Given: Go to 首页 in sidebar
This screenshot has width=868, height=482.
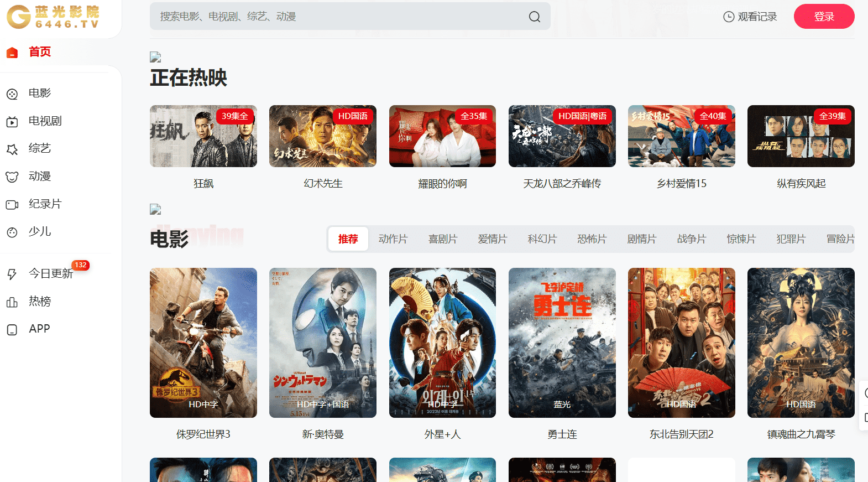Looking at the screenshot, I should (40, 52).
